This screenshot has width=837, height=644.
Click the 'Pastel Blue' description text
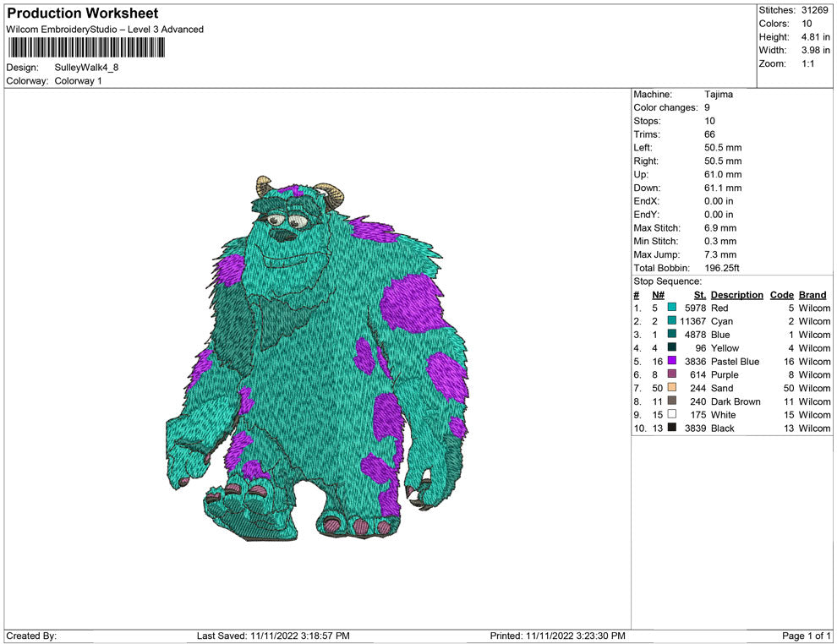735,361
